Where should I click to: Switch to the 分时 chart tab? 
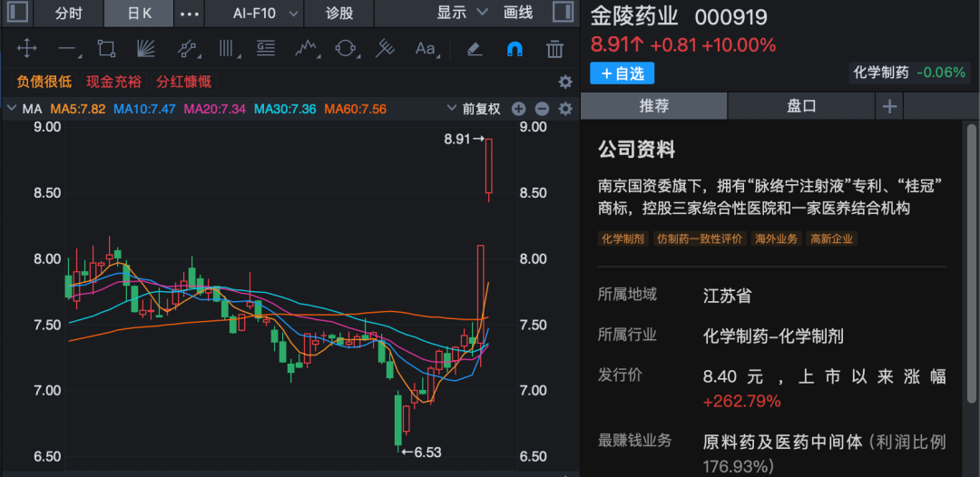tap(68, 14)
